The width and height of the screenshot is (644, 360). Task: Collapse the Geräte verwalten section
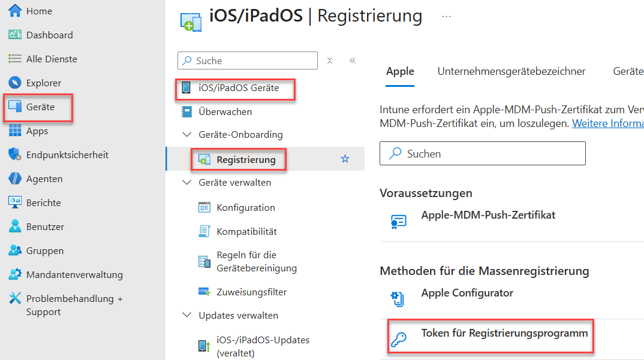(186, 183)
